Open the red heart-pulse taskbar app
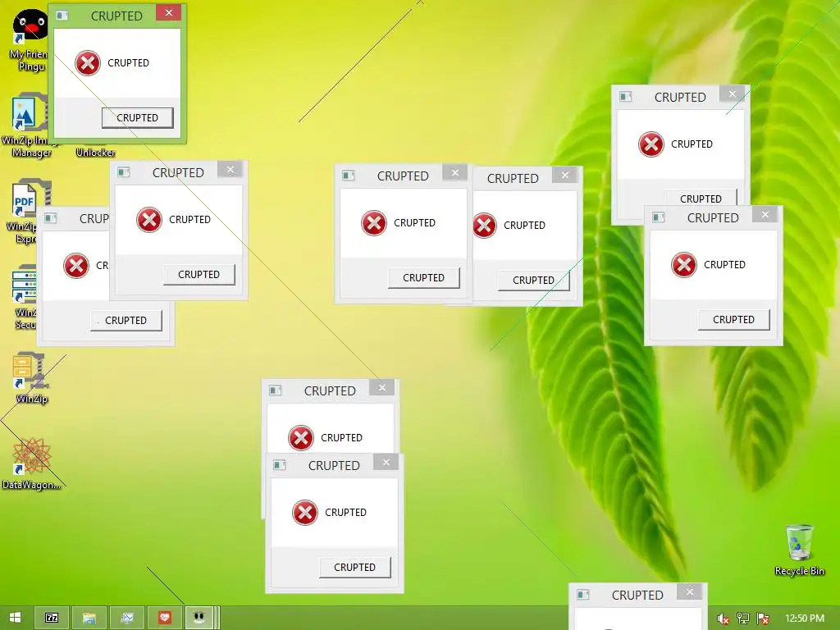The width and height of the screenshot is (840, 630). click(x=164, y=618)
